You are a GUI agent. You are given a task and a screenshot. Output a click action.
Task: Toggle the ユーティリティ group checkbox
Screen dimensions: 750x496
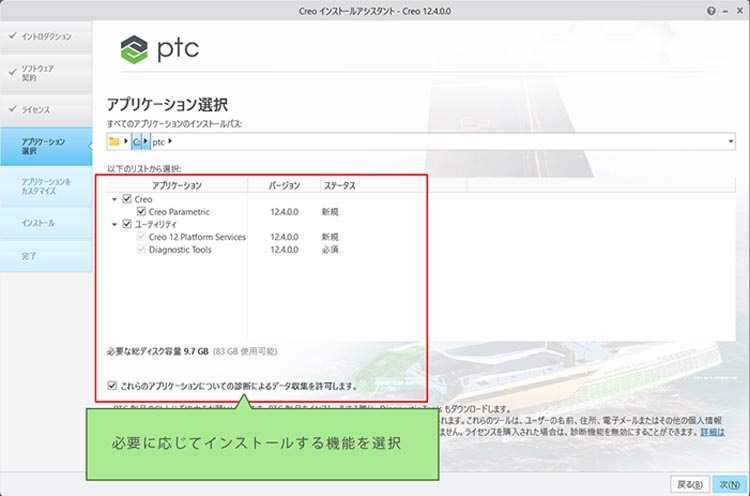(127, 223)
